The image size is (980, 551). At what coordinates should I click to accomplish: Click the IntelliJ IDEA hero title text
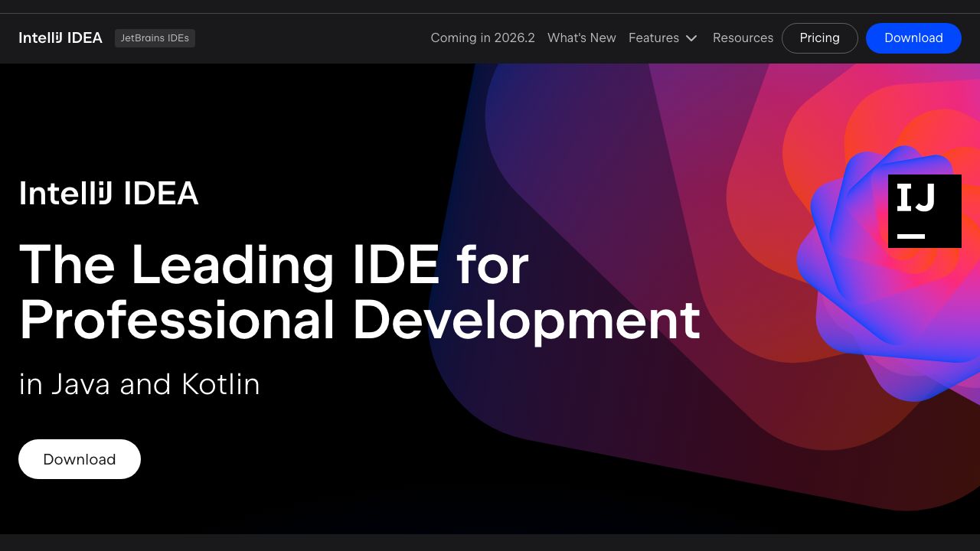coord(109,194)
